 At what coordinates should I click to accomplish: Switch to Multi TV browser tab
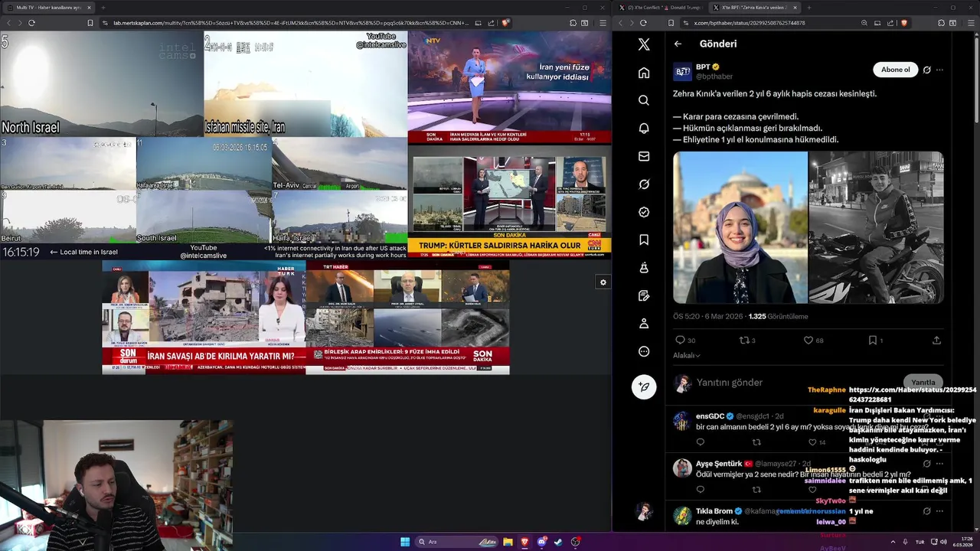48,8
